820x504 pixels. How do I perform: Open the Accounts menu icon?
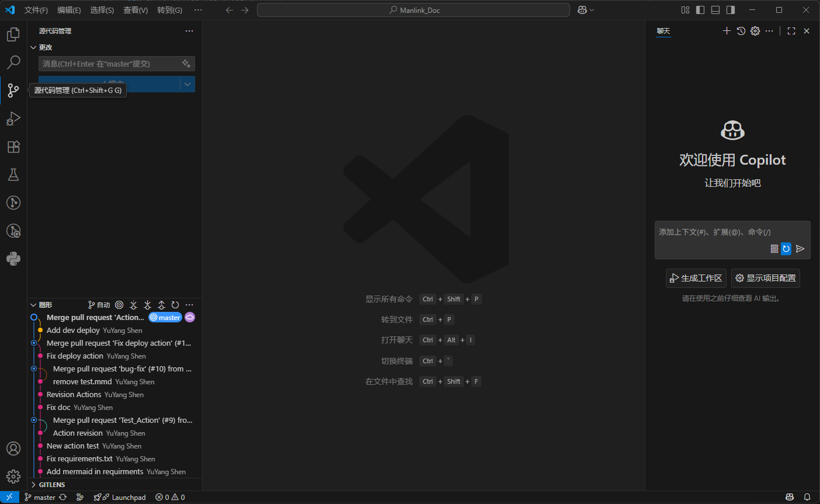(13, 449)
